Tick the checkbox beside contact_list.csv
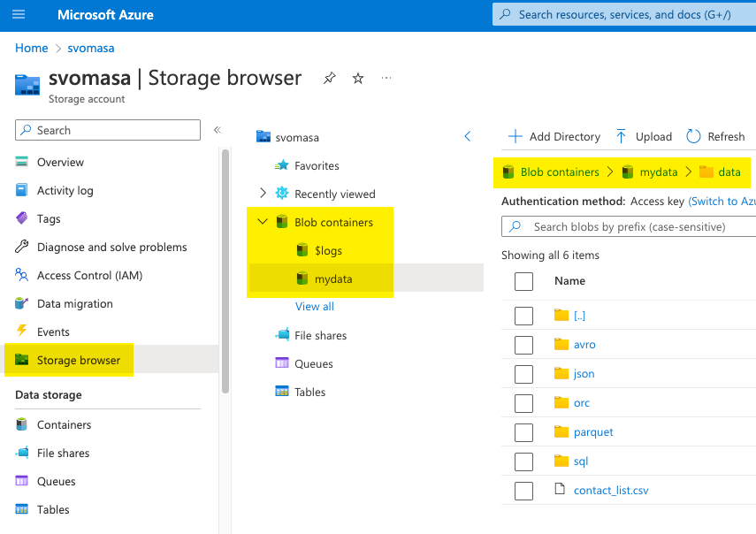756x534 pixels. click(523, 491)
